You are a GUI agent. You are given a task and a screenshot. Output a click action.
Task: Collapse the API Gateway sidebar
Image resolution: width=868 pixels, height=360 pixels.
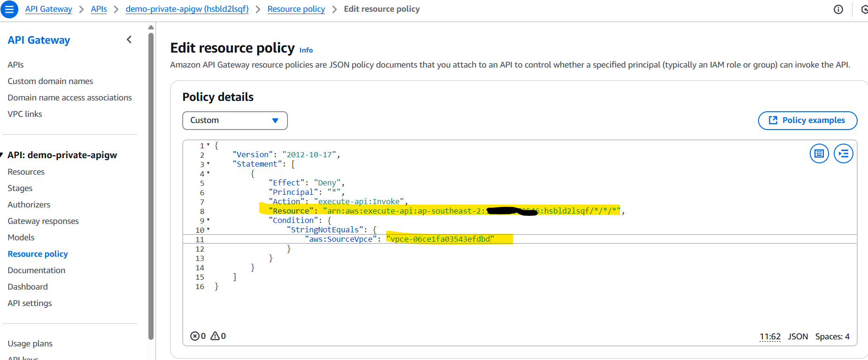point(129,40)
